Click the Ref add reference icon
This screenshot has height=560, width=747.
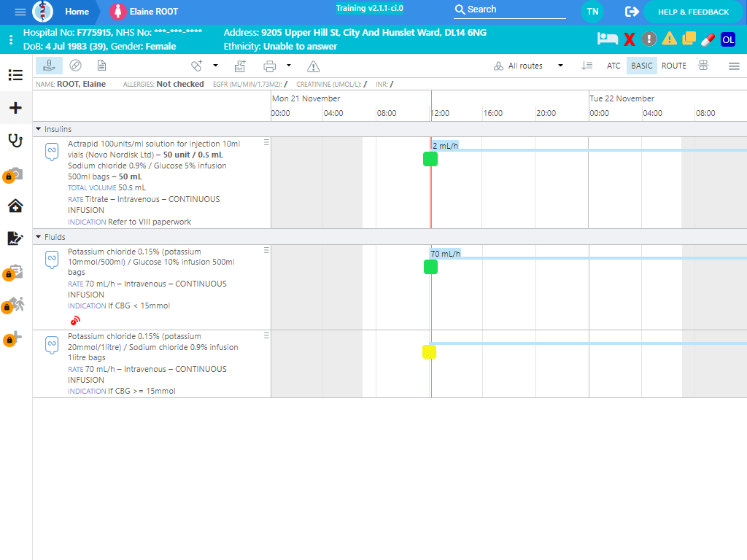(240, 66)
